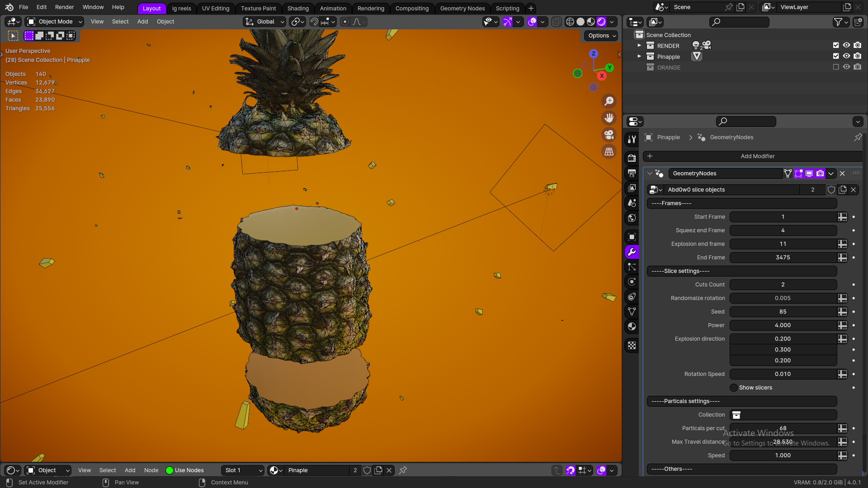This screenshot has width=868, height=488.
Task: Open the Object Mode dropdown
Action: click(x=53, y=21)
